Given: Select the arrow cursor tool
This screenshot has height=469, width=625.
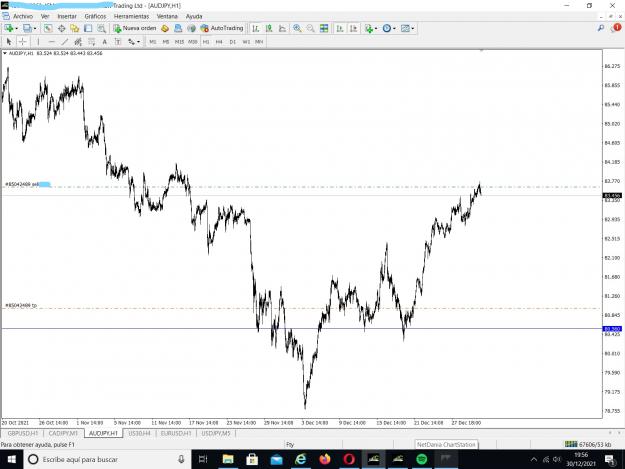Looking at the screenshot, I should click(x=9, y=41).
